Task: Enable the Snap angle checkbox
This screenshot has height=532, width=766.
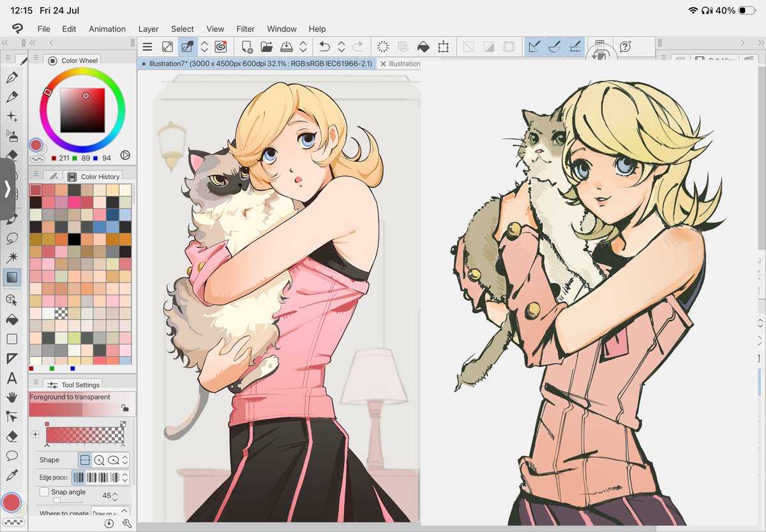Action: click(44, 492)
